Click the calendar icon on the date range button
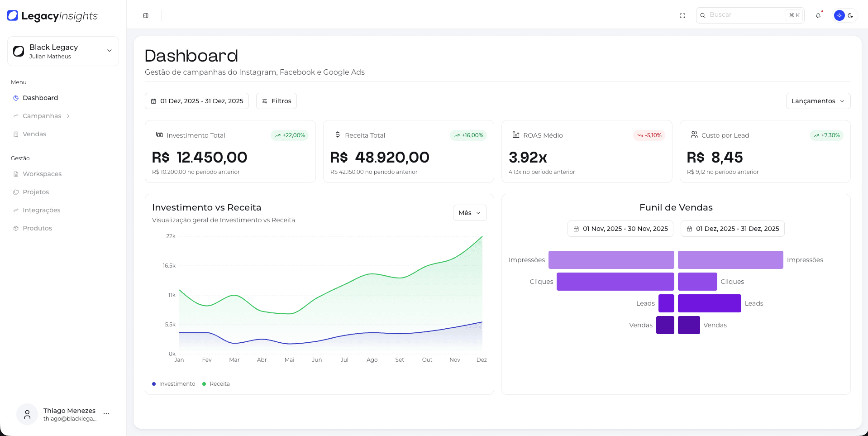This screenshot has width=868, height=436. point(153,101)
